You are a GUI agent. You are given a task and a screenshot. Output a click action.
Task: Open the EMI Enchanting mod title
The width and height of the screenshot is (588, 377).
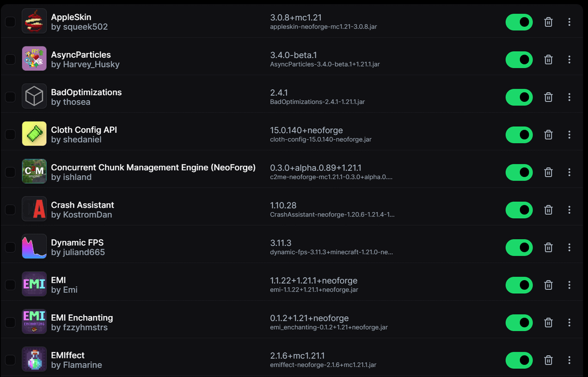(82, 318)
